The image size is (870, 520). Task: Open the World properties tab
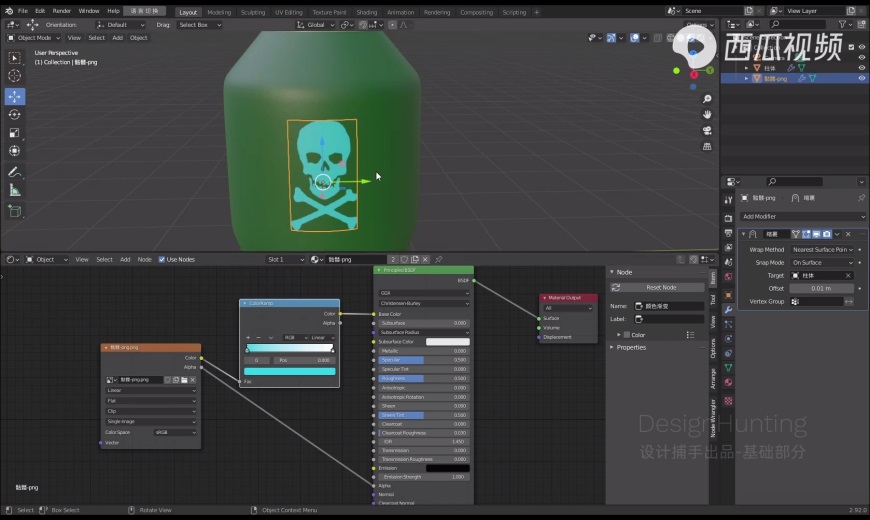[729, 276]
